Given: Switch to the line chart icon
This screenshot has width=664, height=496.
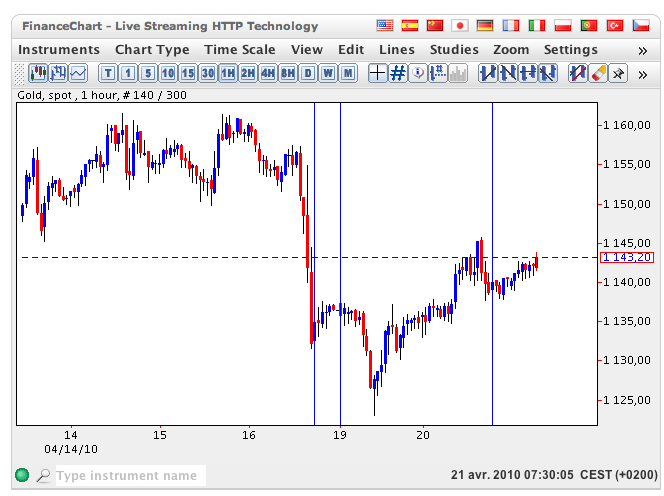Looking at the screenshot, I should (x=78, y=72).
